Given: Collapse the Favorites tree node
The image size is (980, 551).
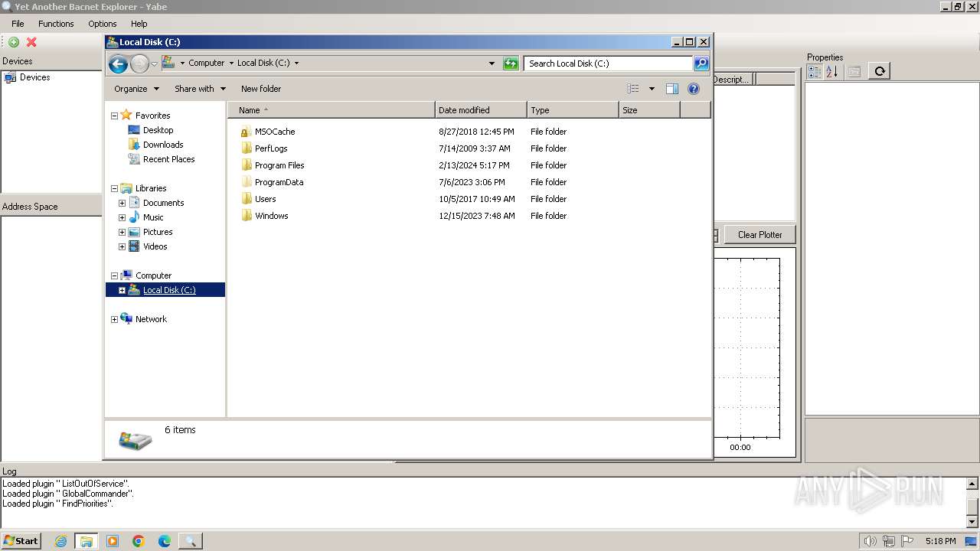Looking at the screenshot, I should click(x=115, y=116).
